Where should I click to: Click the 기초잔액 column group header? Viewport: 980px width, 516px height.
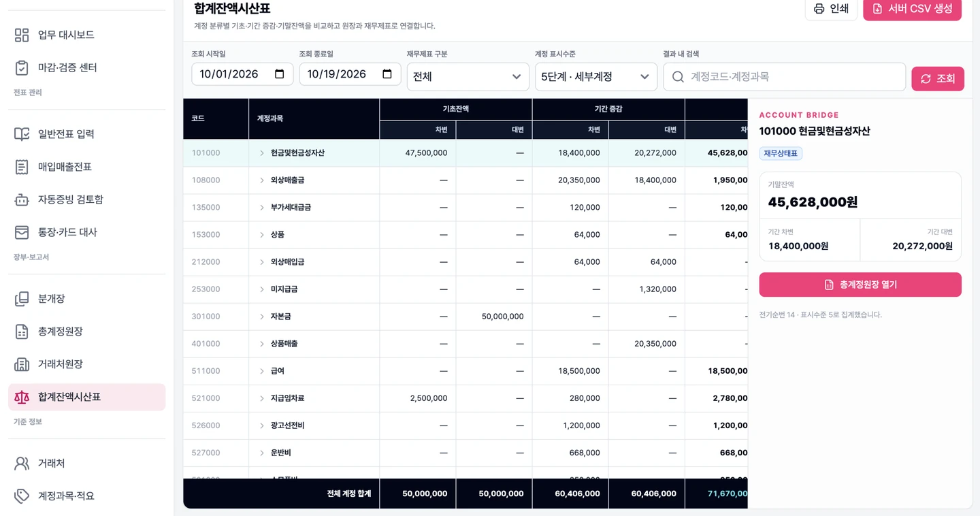point(456,109)
